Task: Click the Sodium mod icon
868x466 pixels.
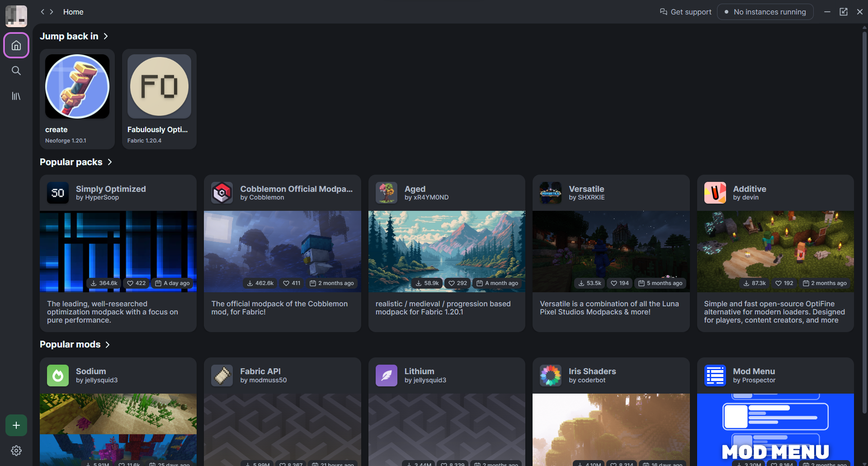Action: pyautogui.click(x=58, y=376)
